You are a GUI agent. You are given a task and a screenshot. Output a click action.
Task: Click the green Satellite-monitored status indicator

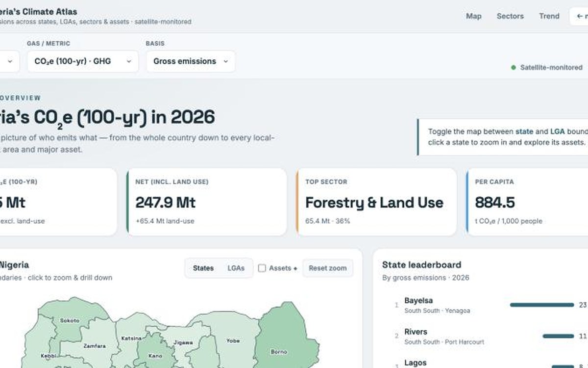[547, 68]
